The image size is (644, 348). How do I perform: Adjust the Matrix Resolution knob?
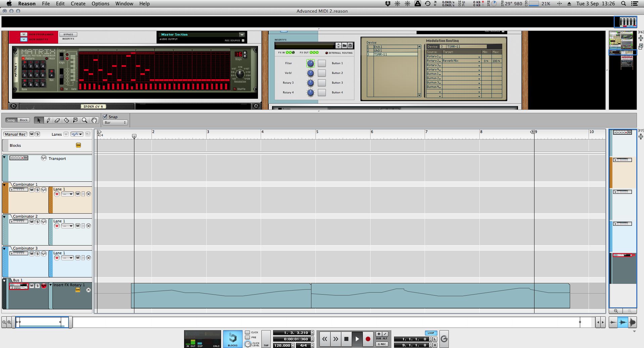(x=240, y=74)
